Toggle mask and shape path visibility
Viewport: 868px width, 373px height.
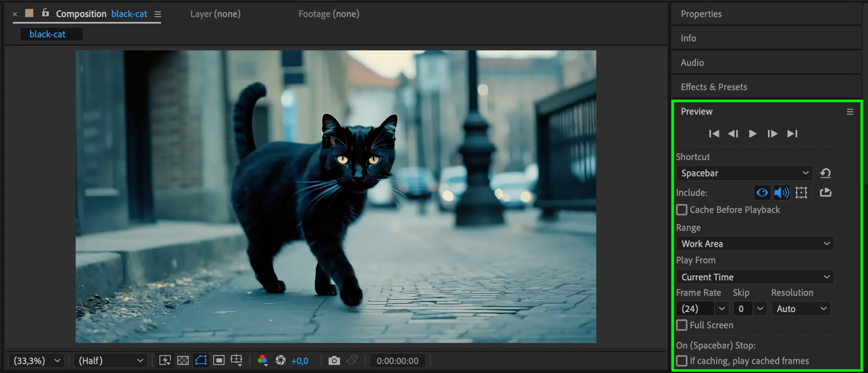(x=201, y=360)
